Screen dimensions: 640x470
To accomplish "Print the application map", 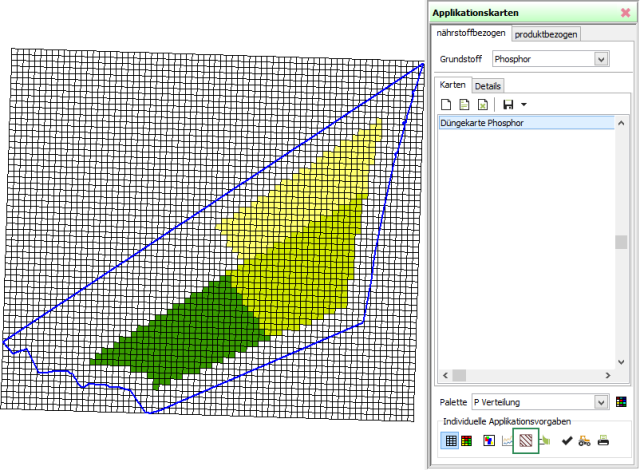I will point(603,440).
